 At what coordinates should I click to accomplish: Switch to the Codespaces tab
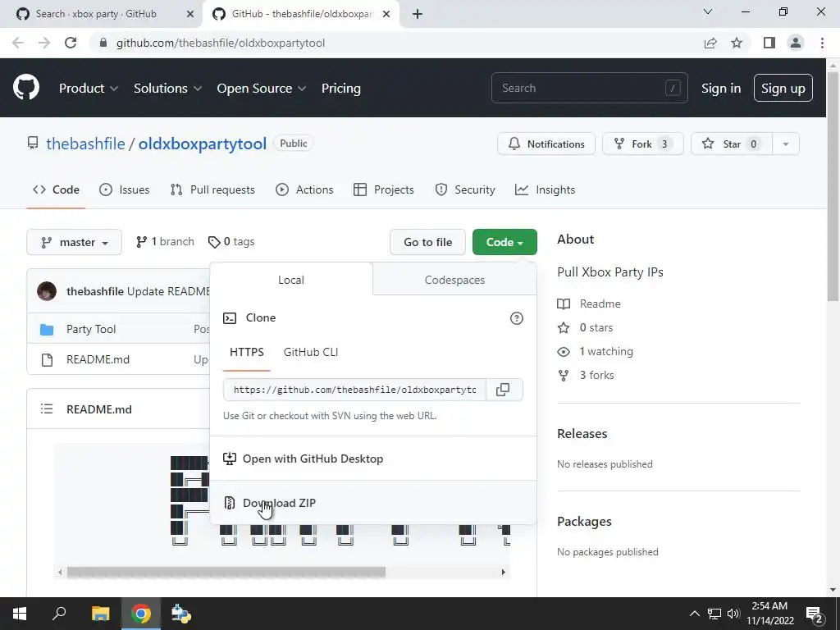pyautogui.click(x=454, y=280)
